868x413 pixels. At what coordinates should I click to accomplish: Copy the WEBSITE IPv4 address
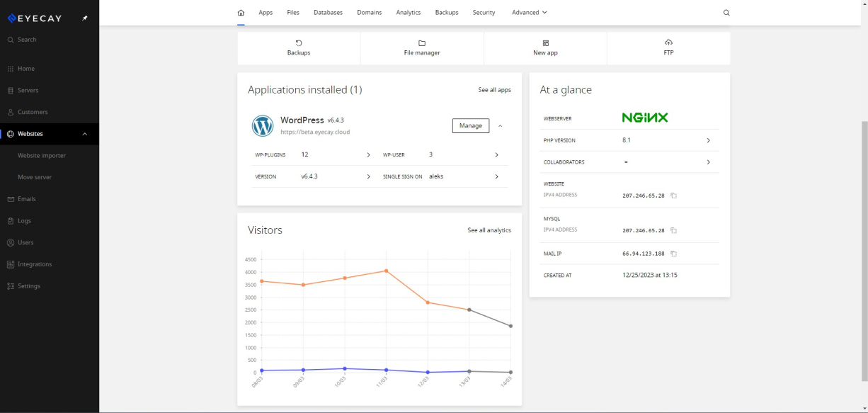[x=674, y=196]
